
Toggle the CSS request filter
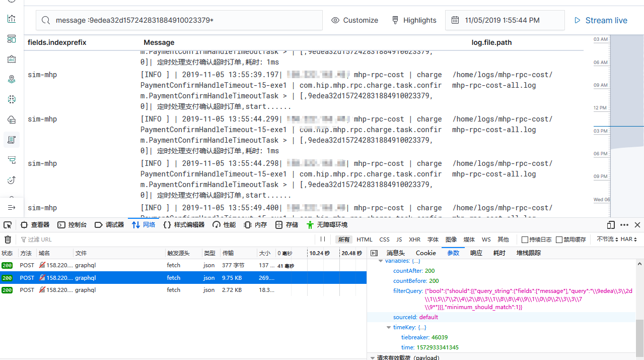coord(384,239)
